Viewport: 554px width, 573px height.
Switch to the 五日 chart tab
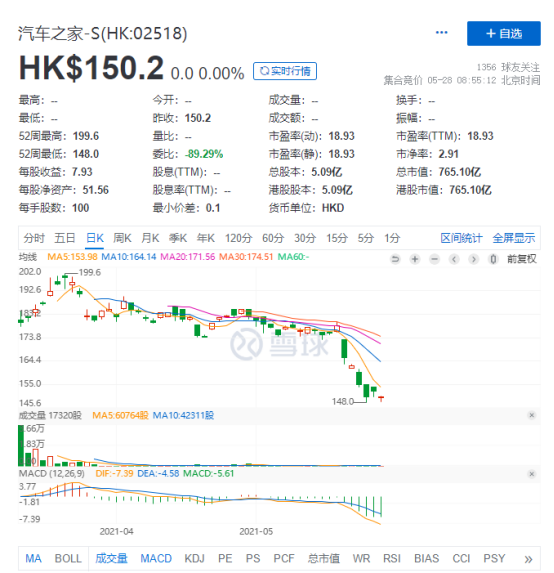click(65, 238)
